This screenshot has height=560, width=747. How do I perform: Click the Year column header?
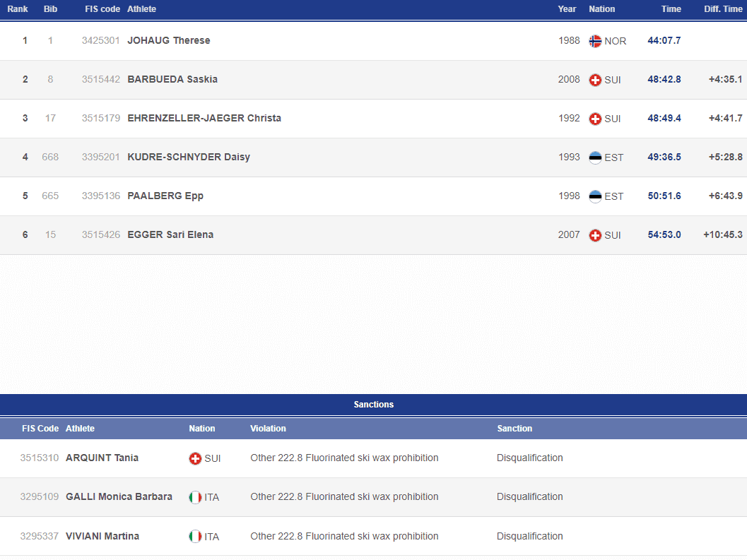[567, 9]
